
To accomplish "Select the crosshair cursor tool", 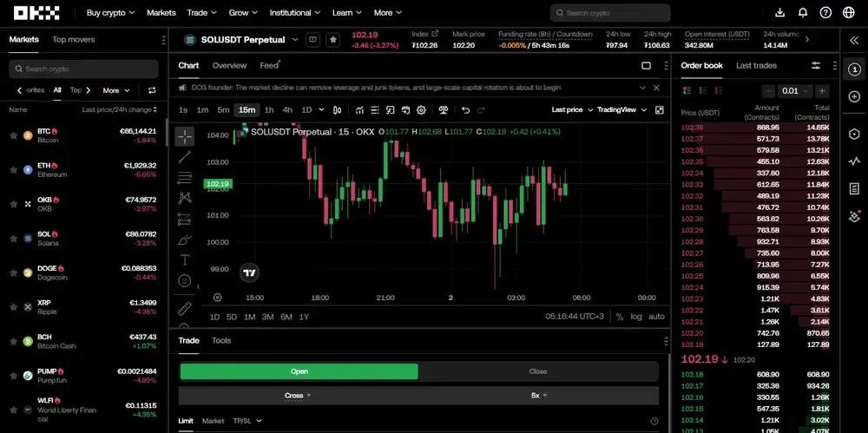I will (x=184, y=136).
